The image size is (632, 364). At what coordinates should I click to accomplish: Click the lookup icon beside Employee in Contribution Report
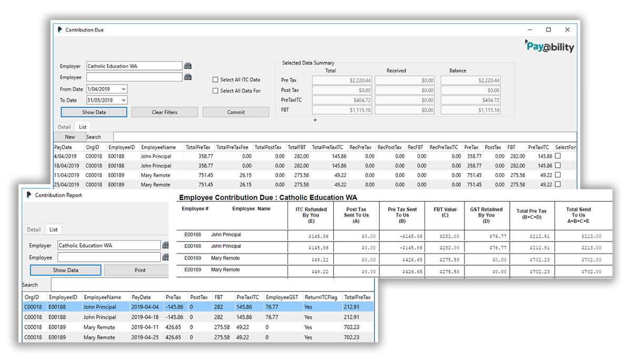click(165, 258)
